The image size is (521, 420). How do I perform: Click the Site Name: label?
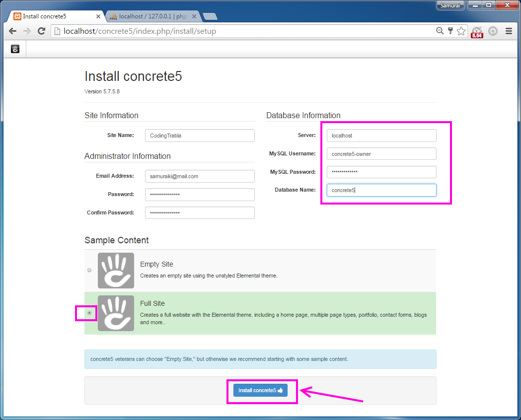tap(121, 135)
